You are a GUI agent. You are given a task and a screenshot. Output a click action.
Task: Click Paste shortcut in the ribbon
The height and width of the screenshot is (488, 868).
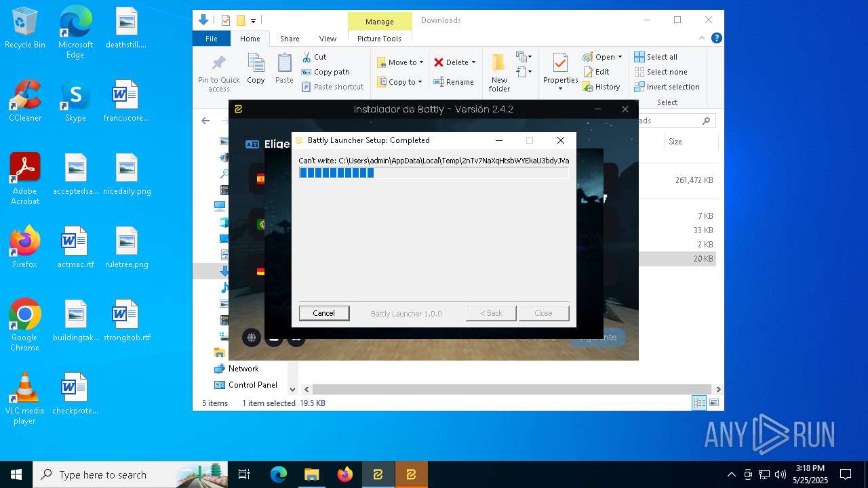tap(333, 87)
